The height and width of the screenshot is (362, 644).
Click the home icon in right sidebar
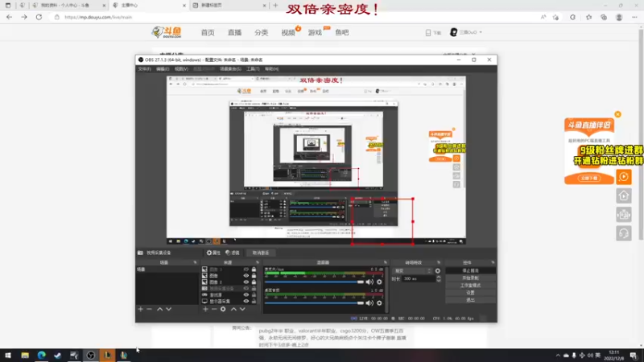pyautogui.click(x=623, y=195)
